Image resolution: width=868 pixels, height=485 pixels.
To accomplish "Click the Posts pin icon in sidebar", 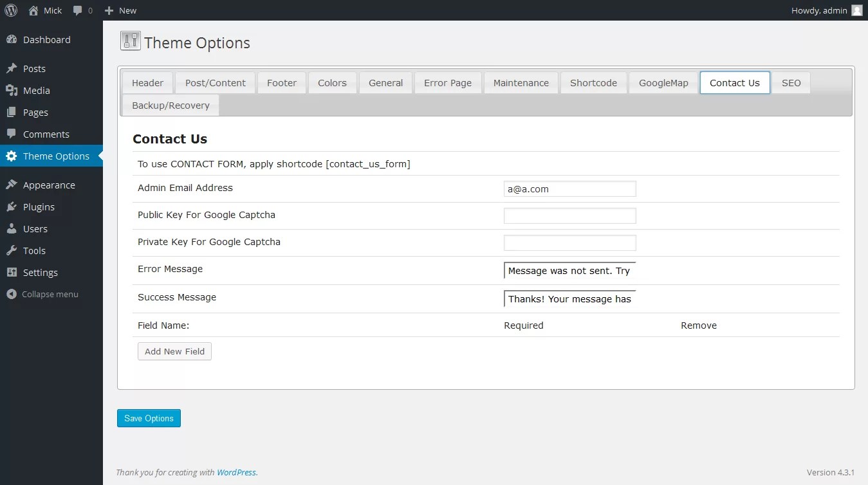I will [x=12, y=68].
